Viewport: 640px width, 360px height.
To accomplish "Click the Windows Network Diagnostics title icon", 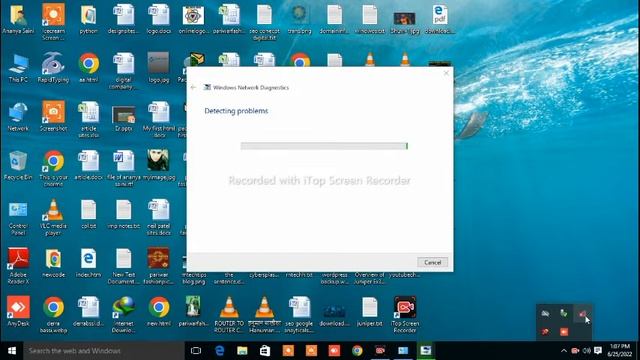I will [207, 87].
